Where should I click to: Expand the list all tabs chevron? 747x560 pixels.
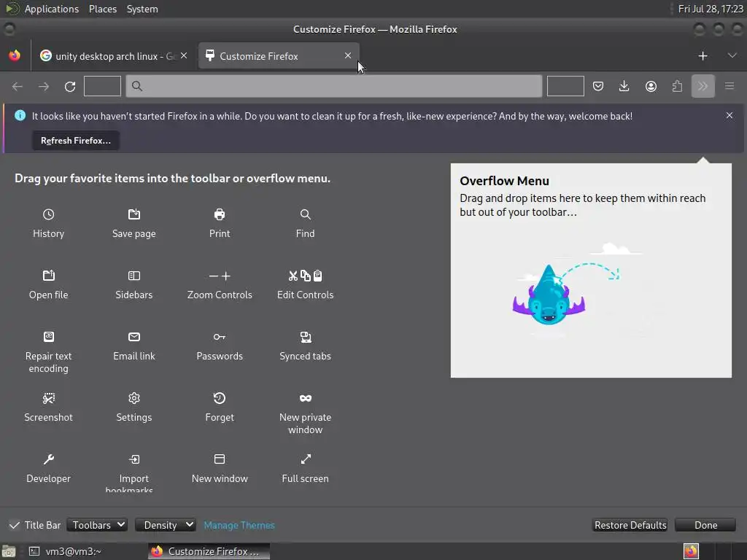coord(732,55)
